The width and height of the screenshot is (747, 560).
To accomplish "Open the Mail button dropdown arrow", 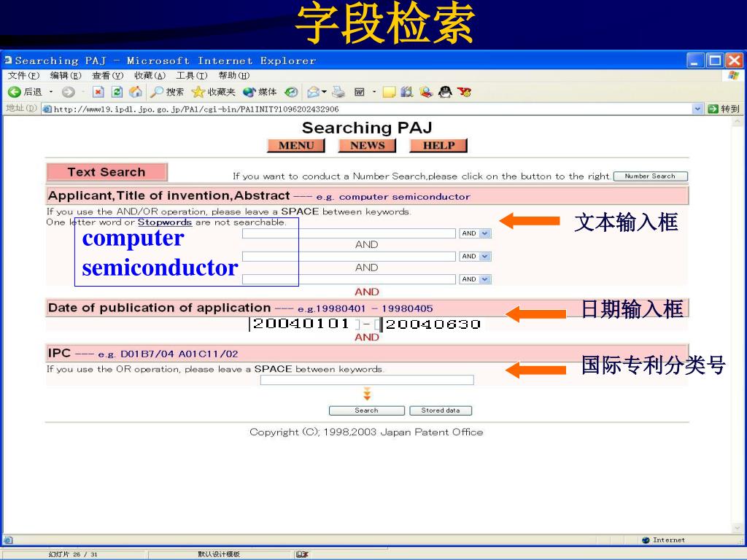I will [x=325, y=92].
